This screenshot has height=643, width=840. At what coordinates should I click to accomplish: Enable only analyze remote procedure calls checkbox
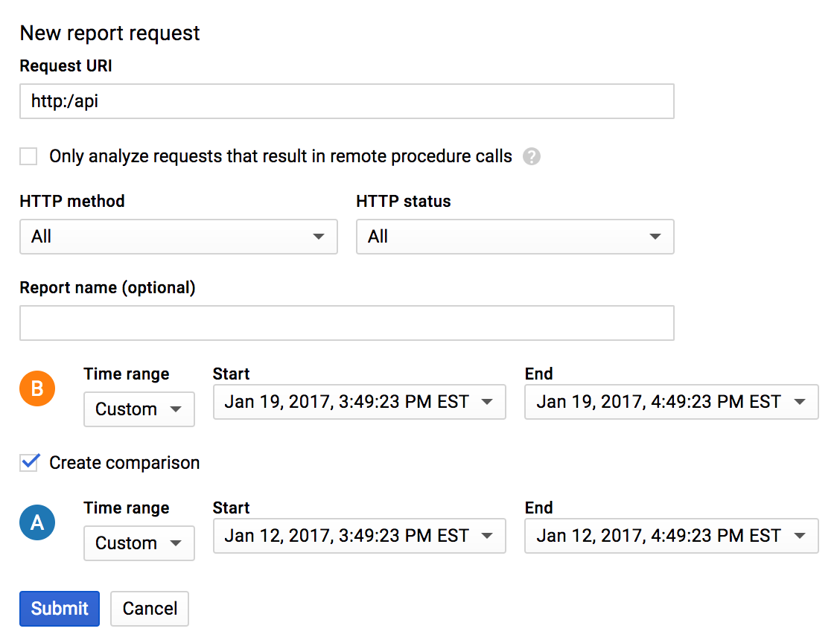pos(28,156)
